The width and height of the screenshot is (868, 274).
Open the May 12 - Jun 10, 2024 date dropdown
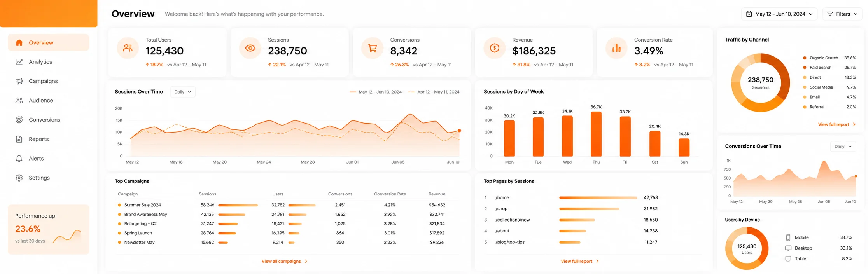point(779,14)
